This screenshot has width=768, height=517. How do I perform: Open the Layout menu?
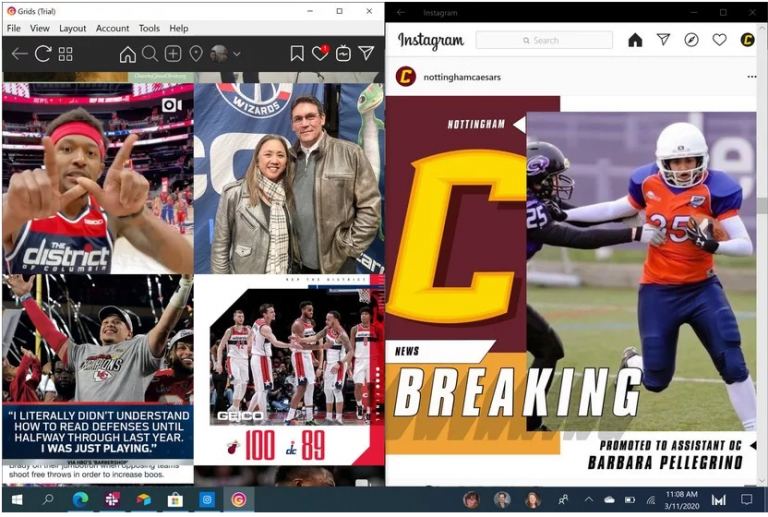click(x=72, y=28)
